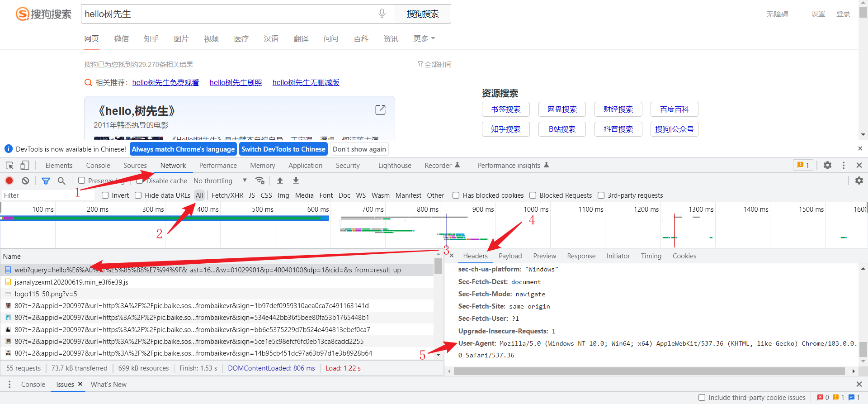Click the headers horizontal scrollbar
This screenshot has width=868, height=404.
[x=649, y=371]
